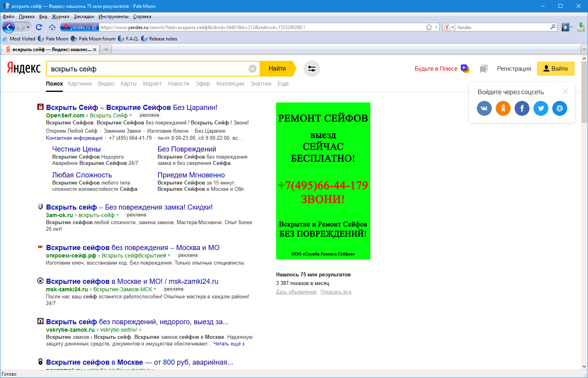Open the Most Visited bookmarks folder

[19, 39]
